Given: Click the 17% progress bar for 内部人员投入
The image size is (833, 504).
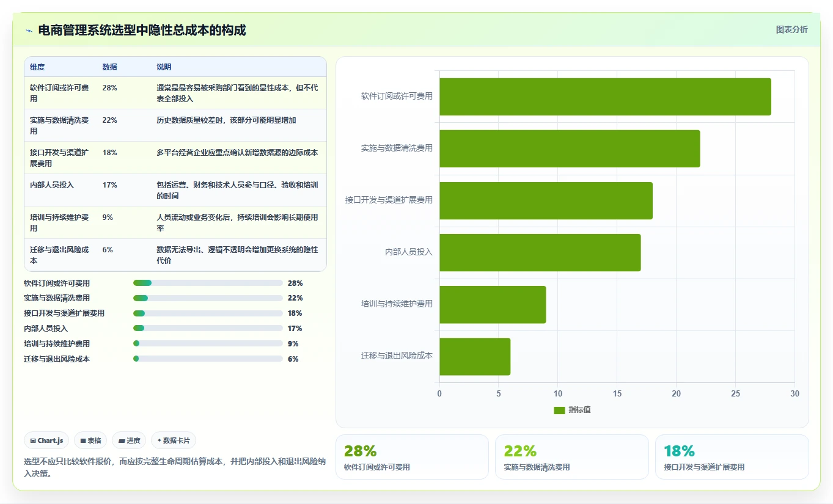Looking at the screenshot, I should click(x=208, y=329).
